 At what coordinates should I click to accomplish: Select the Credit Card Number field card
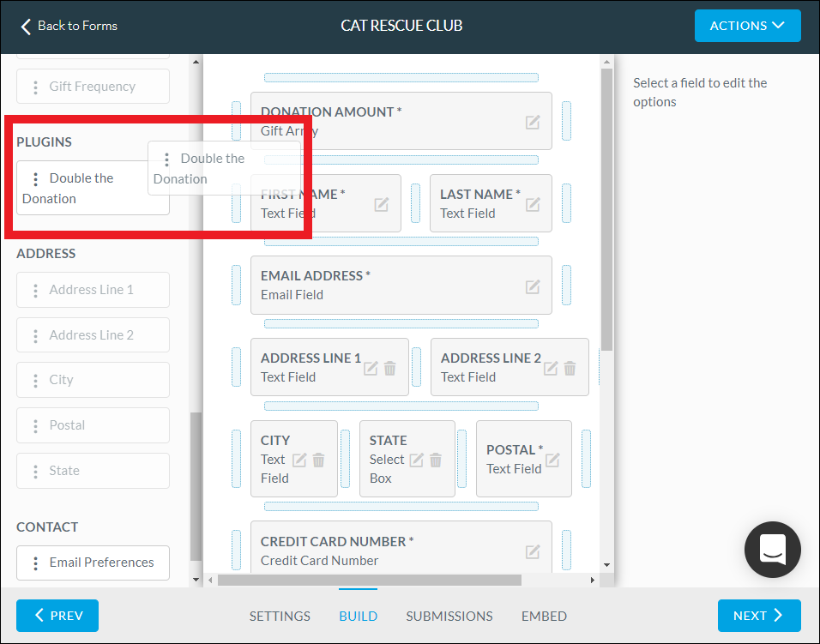coord(401,547)
